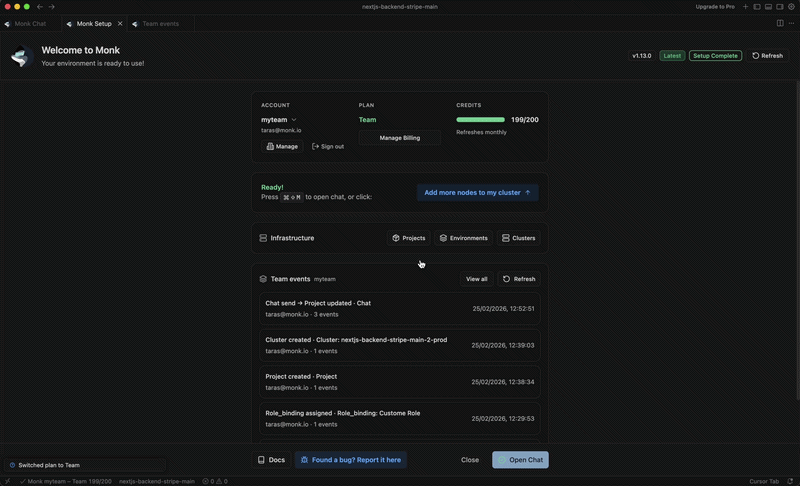Open Manage Billing
Viewport: 800px width, 486px height.
pyautogui.click(x=399, y=138)
